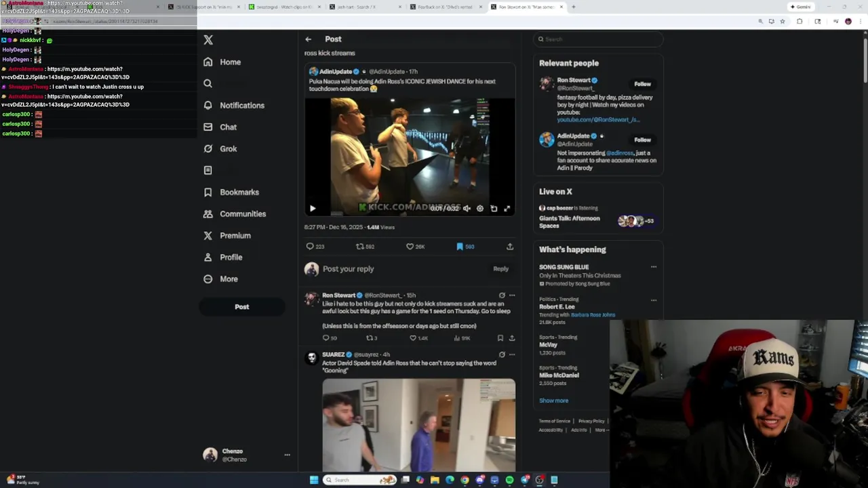868x488 pixels.
Task: Open Grok in the sidebar
Action: [220, 148]
